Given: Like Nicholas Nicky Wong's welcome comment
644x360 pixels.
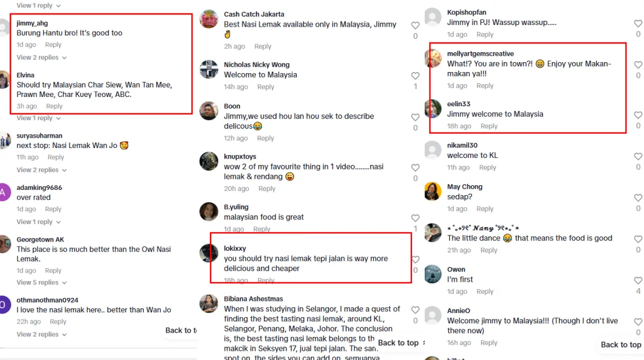Looking at the screenshot, I should (x=415, y=76).
